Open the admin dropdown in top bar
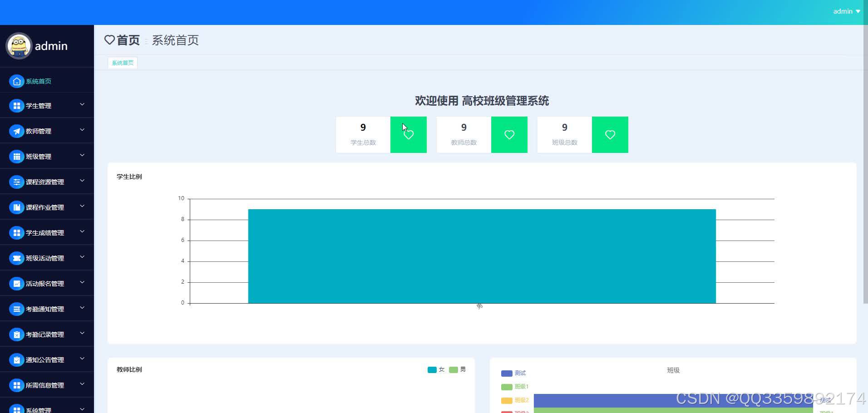The width and height of the screenshot is (868, 413). tap(847, 11)
